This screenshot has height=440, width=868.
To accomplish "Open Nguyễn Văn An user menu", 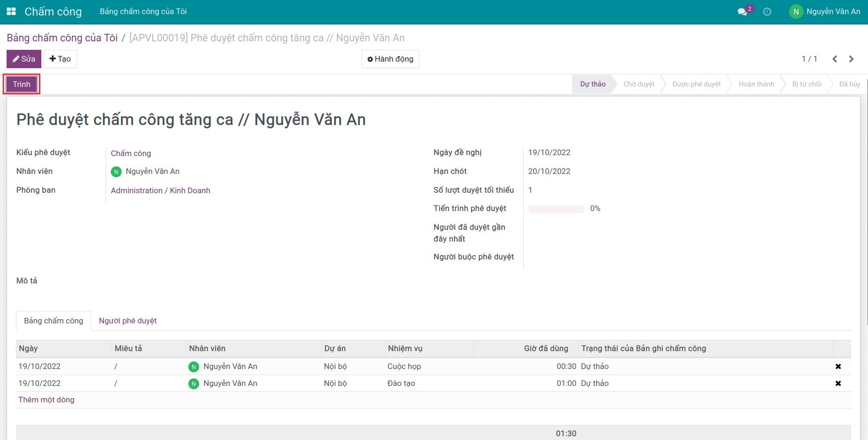I will [825, 12].
